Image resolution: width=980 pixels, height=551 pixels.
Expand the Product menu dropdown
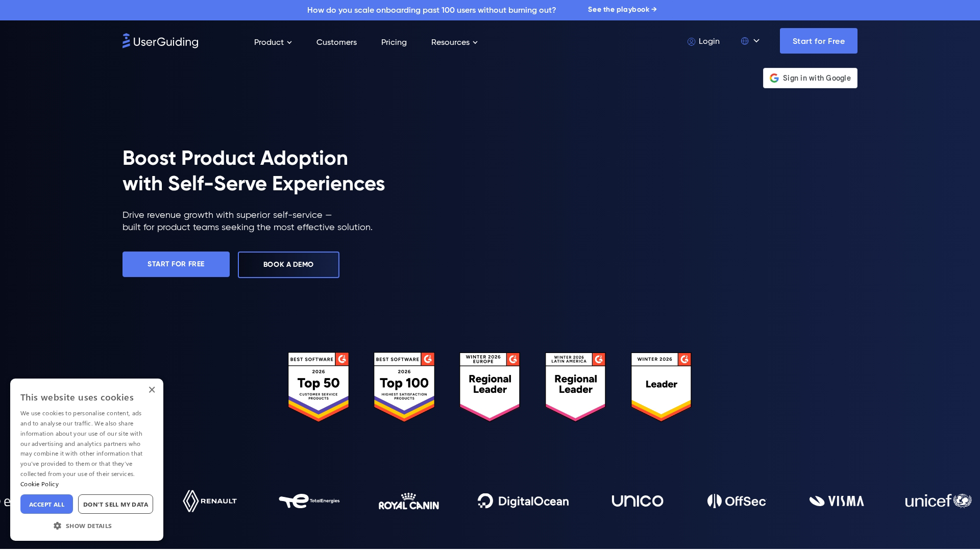coord(273,42)
